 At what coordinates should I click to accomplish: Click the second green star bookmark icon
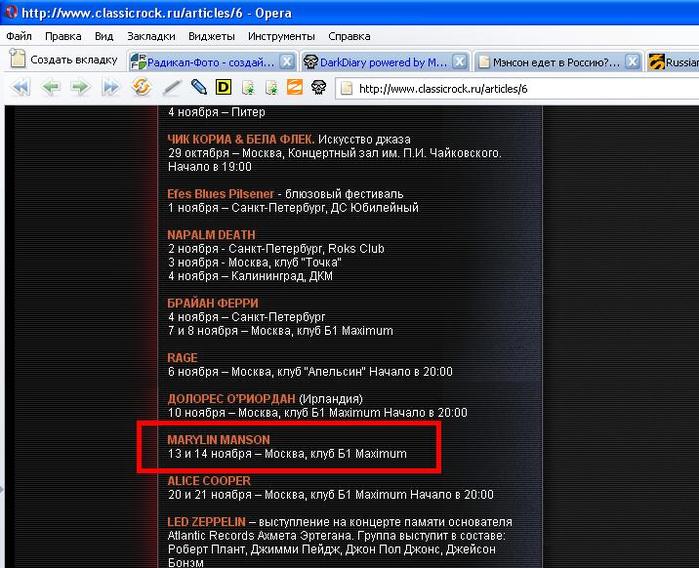tap(271, 88)
